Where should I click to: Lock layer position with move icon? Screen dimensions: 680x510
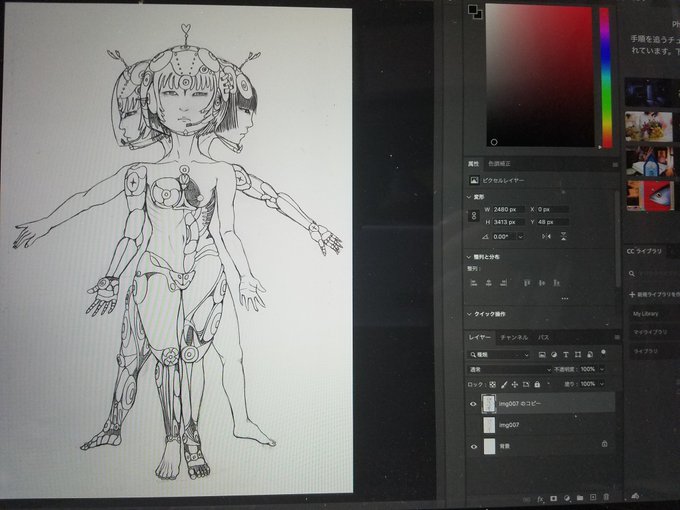click(x=515, y=384)
